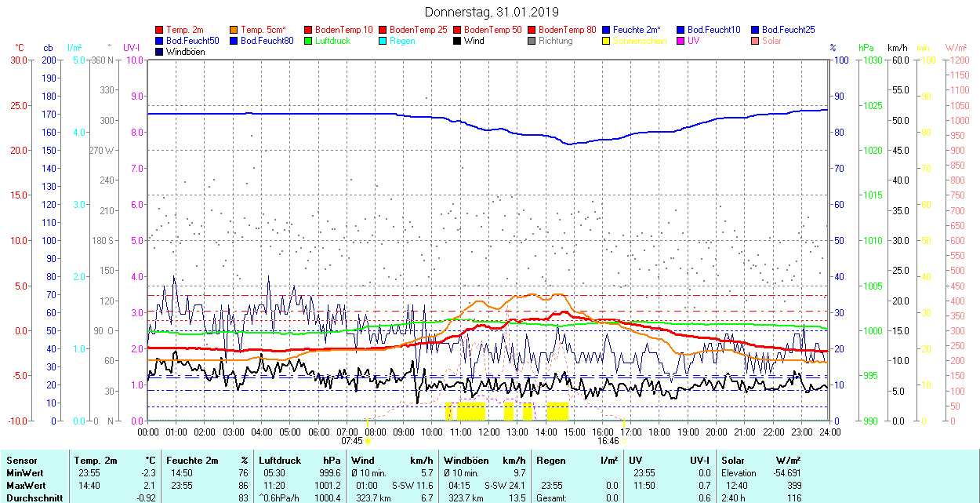Select the BodenTemp 50 legend label
This screenshot has width=980, height=503.
point(492,30)
